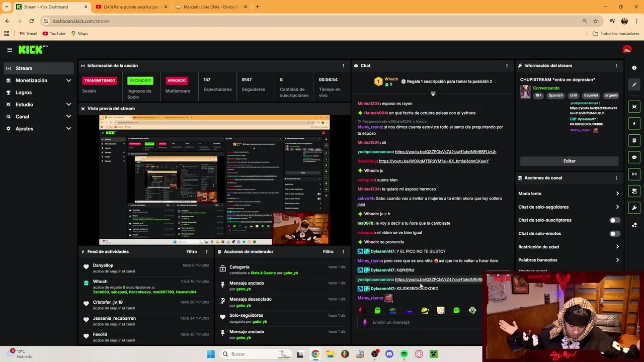
Task: Switch to the Mercado Libre Chile tab
Action: coord(210,7)
